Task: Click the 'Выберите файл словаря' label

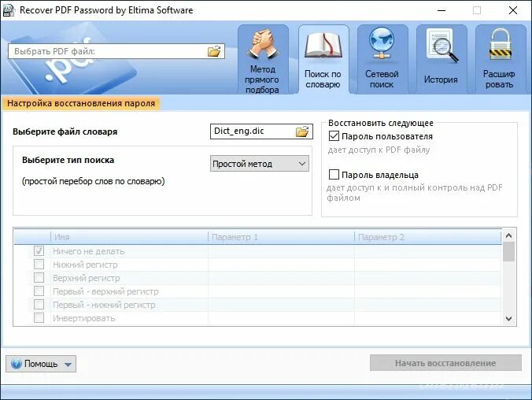Action: point(65,131)
